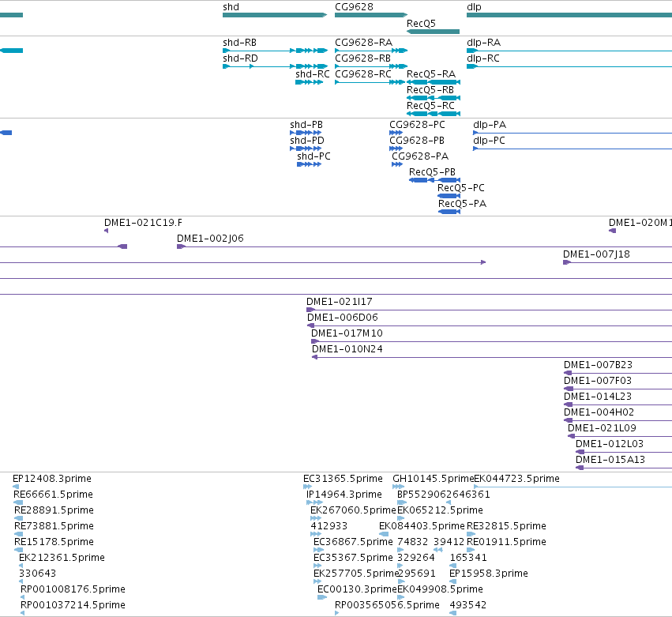Select EST EK049908.5prime

(x=401, y=597)
